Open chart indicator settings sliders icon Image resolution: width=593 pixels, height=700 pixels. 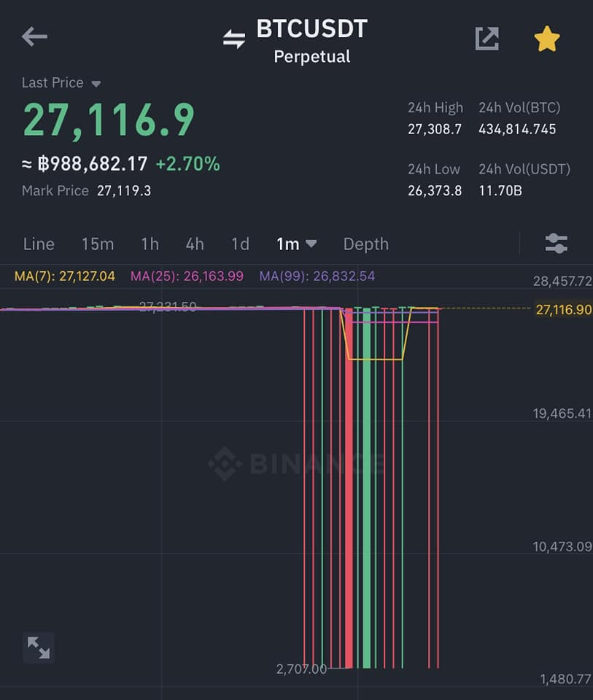tap(556, 244)
